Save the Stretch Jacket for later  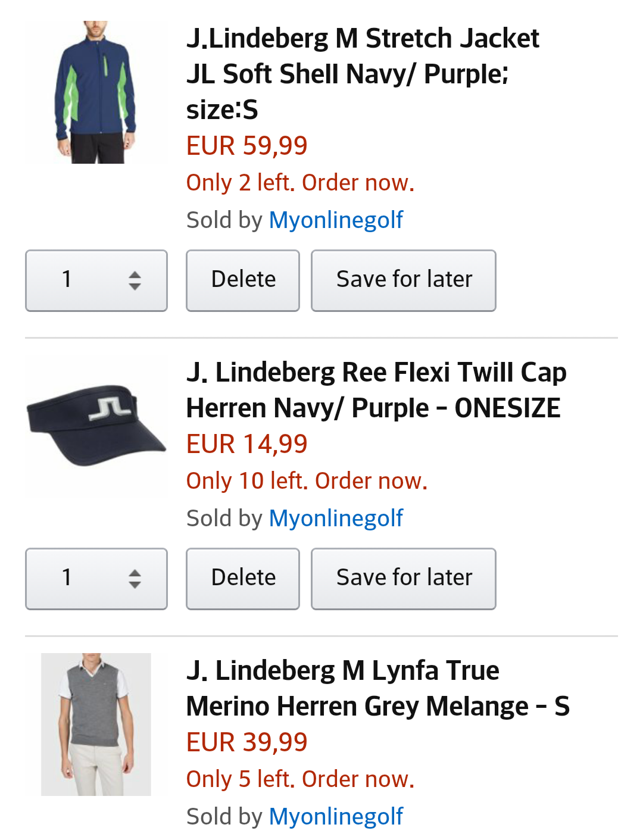[x=404, y=280]
